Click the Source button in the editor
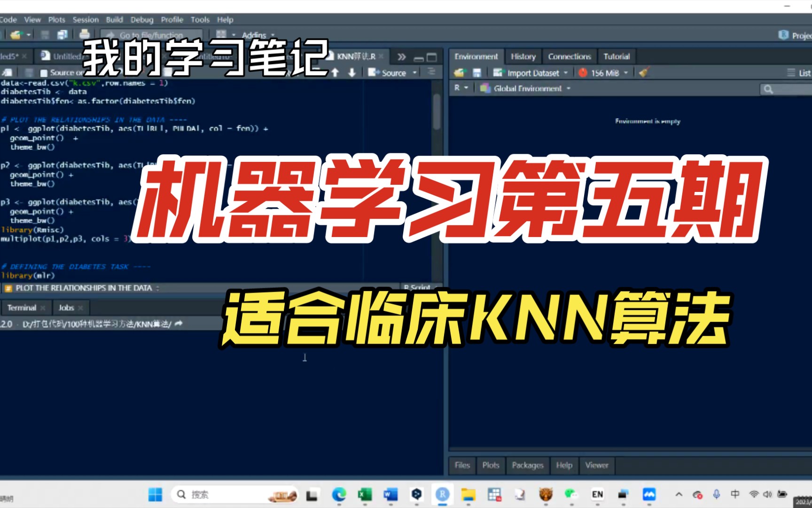812x508 pixels. 387,73
